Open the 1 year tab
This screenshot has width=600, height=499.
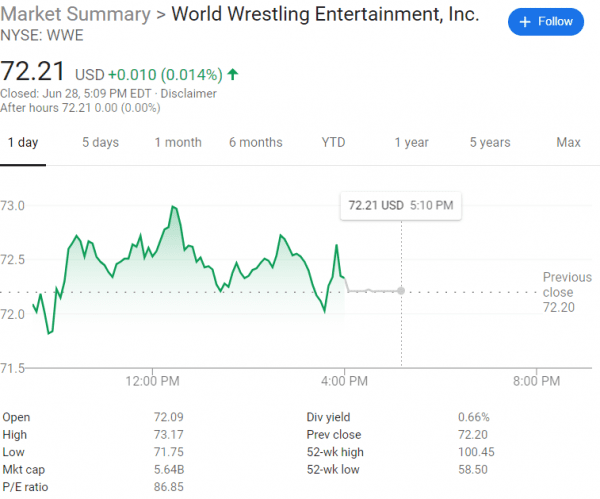coord(411,143)
